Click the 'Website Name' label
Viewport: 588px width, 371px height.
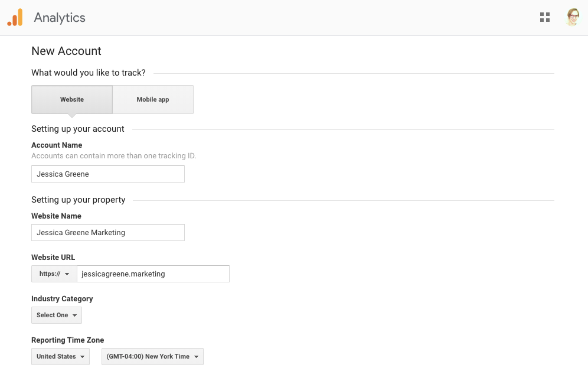(56, 216)
